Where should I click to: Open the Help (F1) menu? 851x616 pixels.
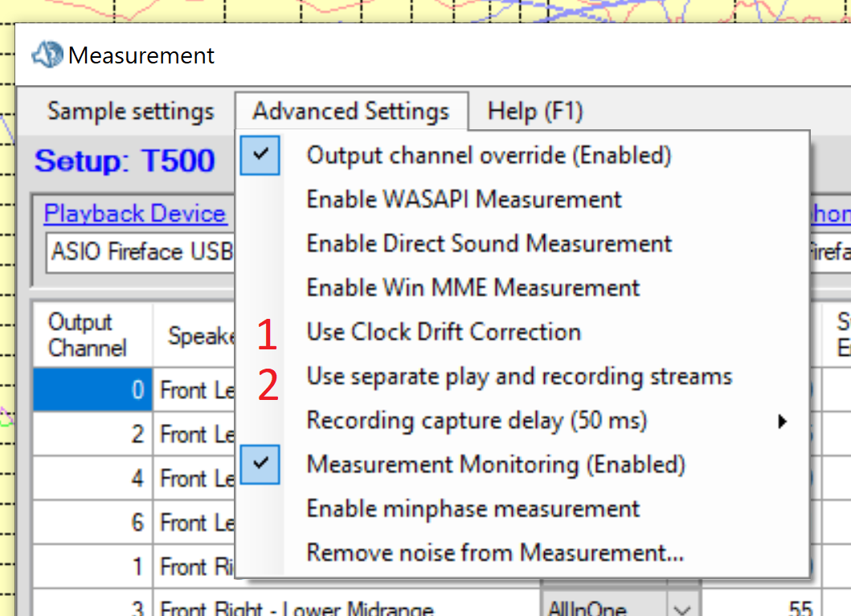point(534,111)
